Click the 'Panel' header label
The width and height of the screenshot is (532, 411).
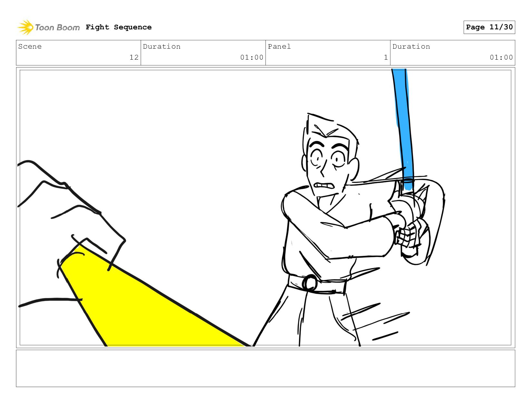point(279,46)
